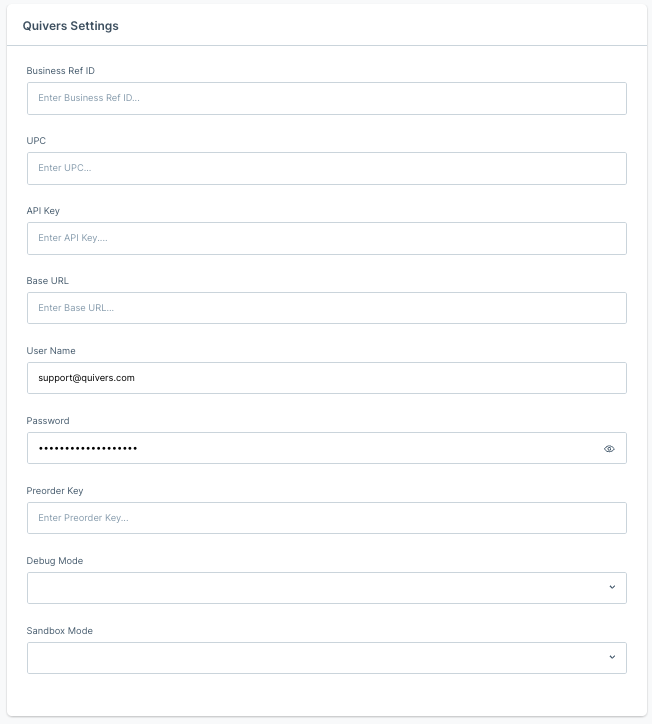Click the User Name field with support@quivers.com

326,378
